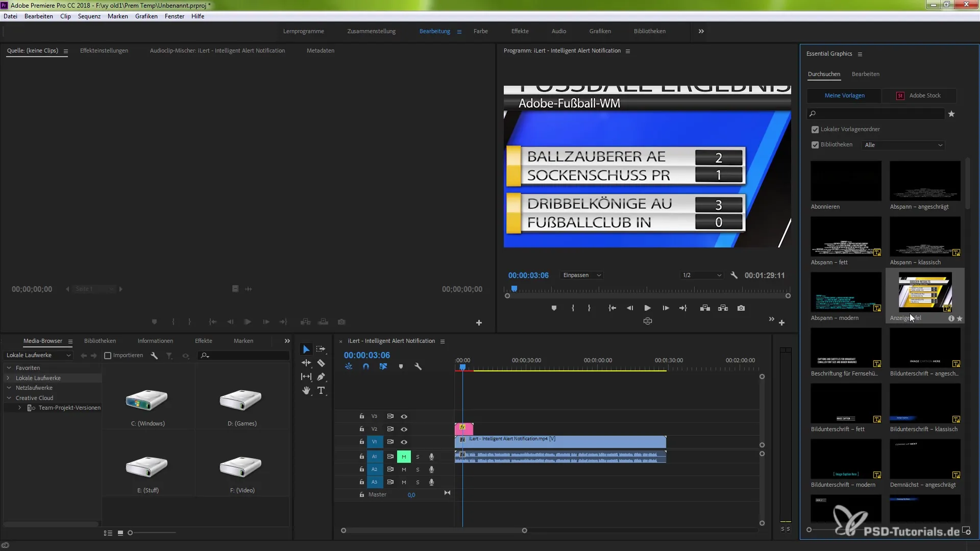Toggle V1 track output eye

pyautogui.click(x=404, y=442)
